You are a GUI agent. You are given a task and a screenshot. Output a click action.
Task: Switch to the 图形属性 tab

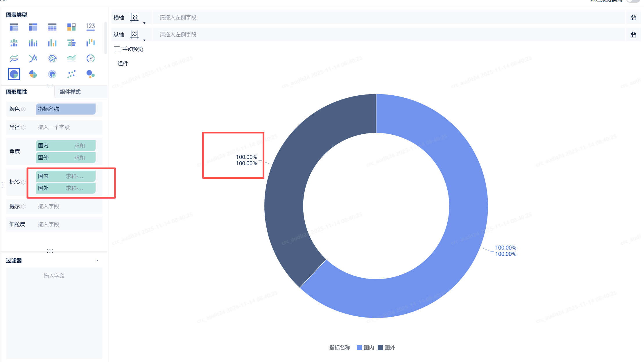click(x=17, y=92)
